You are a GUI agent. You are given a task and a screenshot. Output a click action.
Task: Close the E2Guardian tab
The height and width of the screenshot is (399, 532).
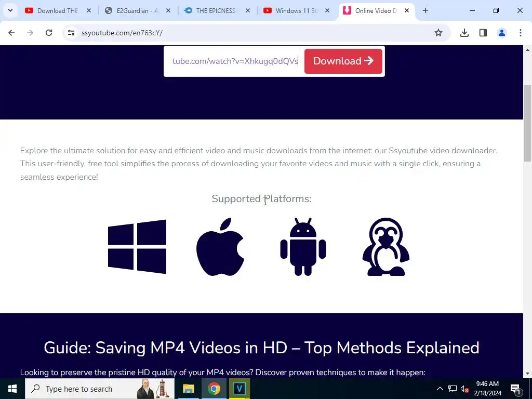tap(168, 10)
